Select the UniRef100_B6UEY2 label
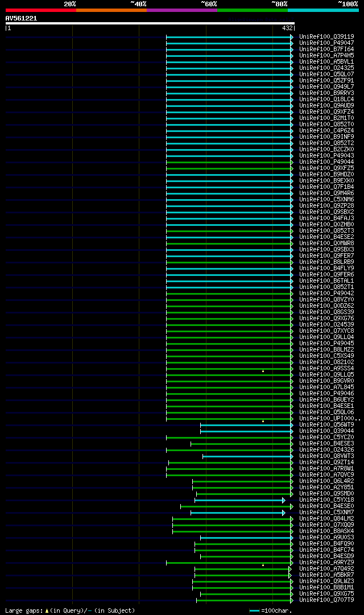Viewport: 364px width, 615px height. click(x=326, y=400)
